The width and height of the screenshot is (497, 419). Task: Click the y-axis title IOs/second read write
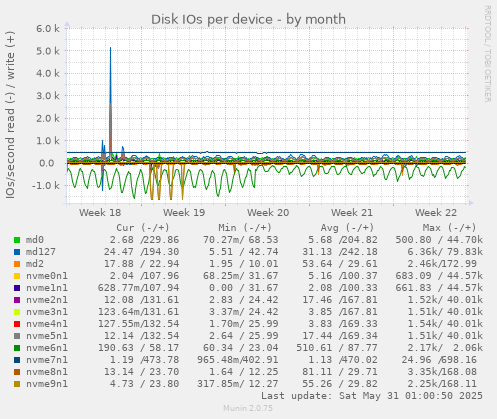click(10, 115)
